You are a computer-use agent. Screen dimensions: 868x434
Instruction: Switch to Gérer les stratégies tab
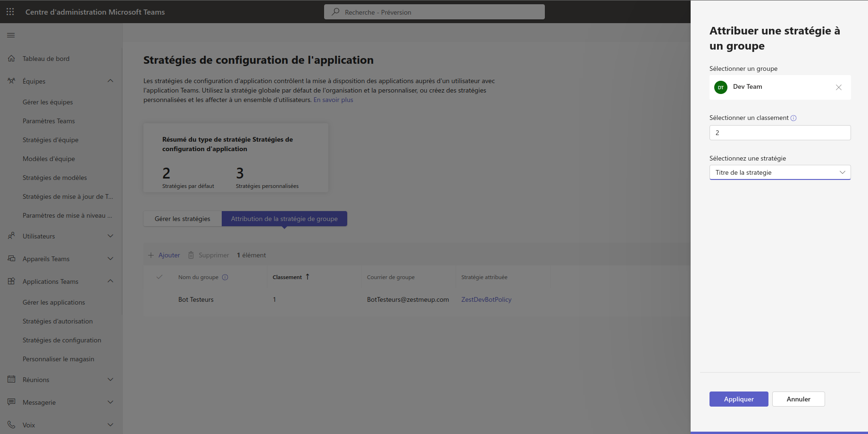pos(183,219)
